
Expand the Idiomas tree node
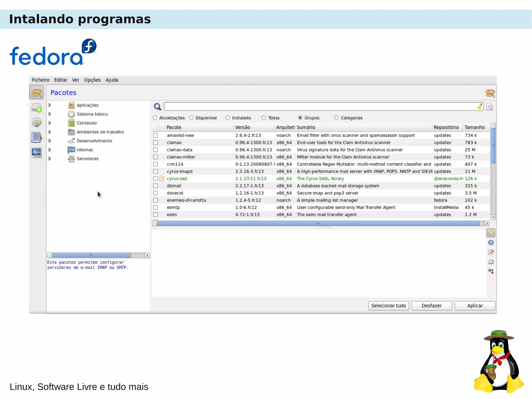tap(50, 150)
